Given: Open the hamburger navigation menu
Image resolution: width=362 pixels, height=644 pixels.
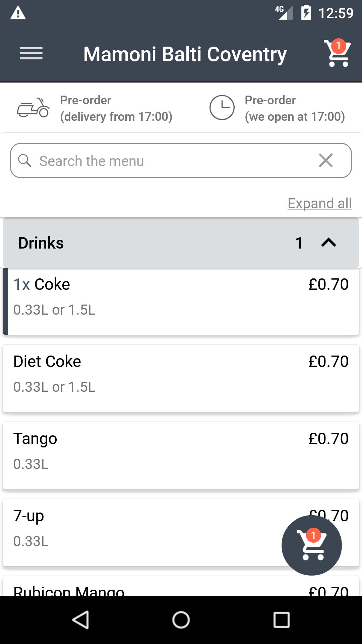Looking at the screenshot, I should pos(31,54).
